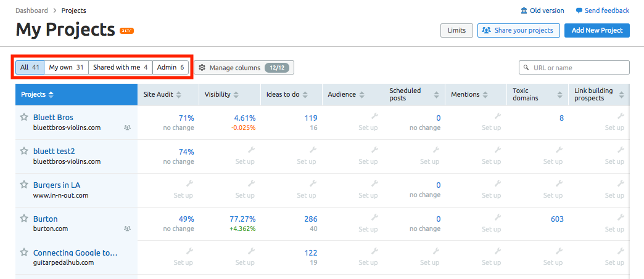Click Old version building icon
The width and height of the screenshot is (644, 279).
point(524,10)
